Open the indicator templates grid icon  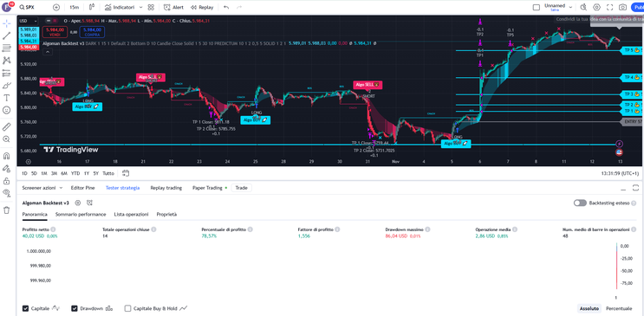[x=151, y=8]
